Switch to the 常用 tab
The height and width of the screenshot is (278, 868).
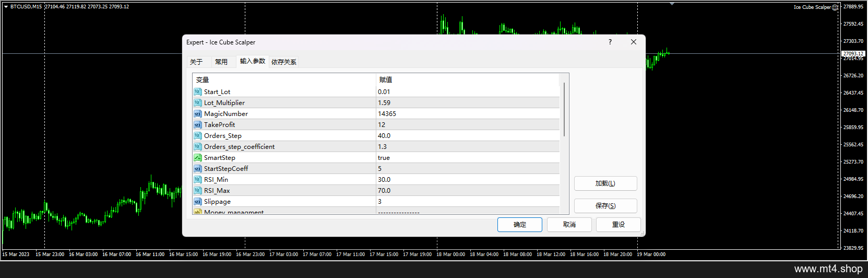coord(221,62)
